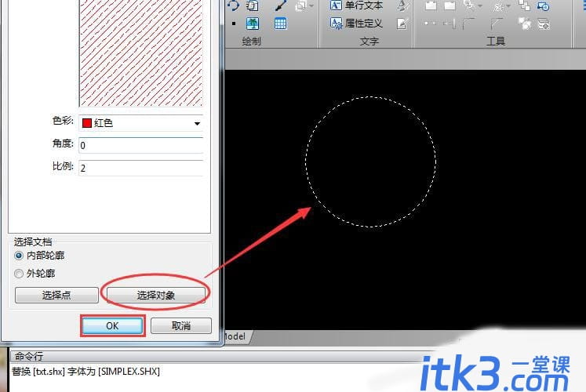The height and width of the screenshot is (392, 586).
Task: Click the red hatch pattern preview
Action: (141, 53)
